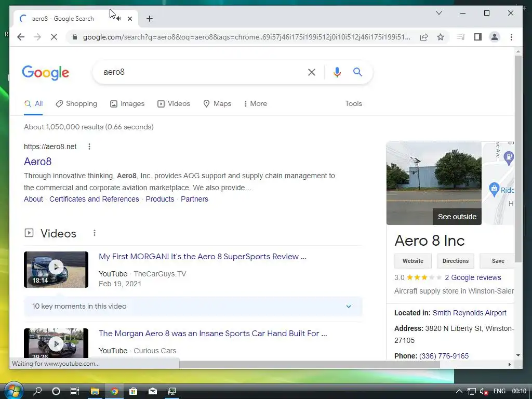The image size is (532, 399).
Task: Click the scroll right arrow
Action: click(x=509, y=364)
